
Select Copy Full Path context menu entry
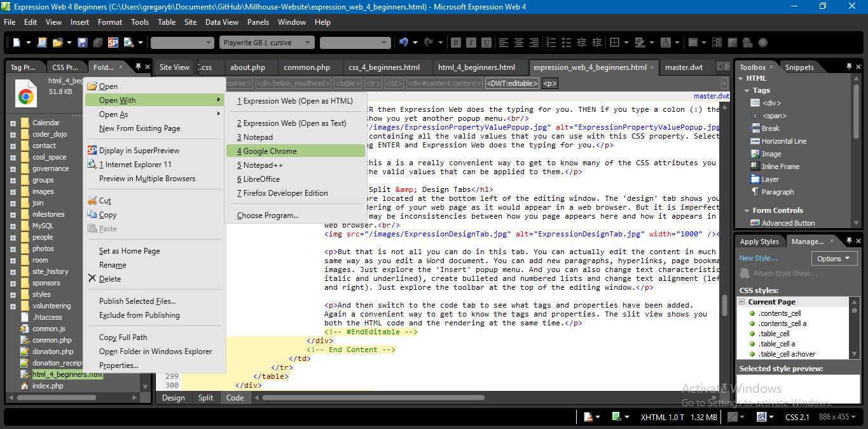(155, 337)
